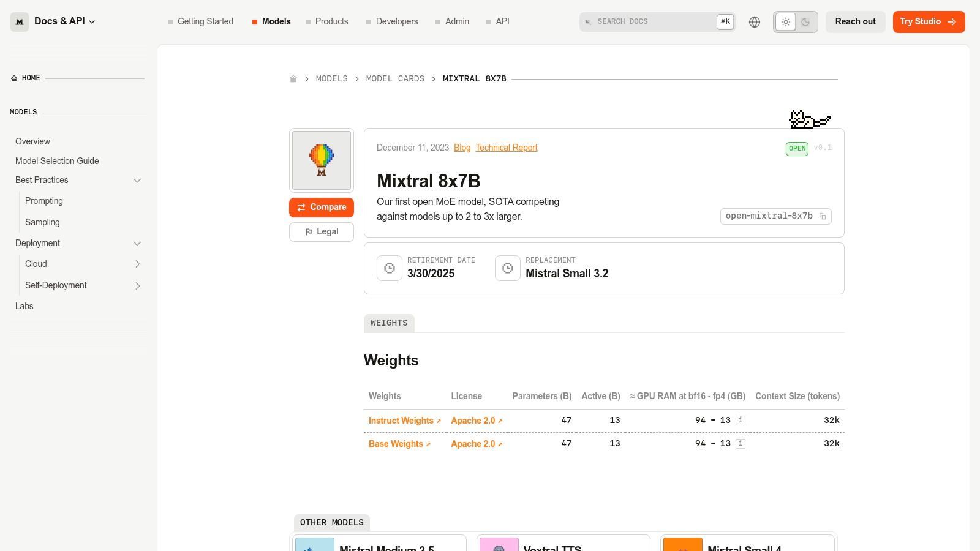Select the Models nav item
Image resolution: width=980 pixels, height=551 pixels.
click(x=271, y=21)
